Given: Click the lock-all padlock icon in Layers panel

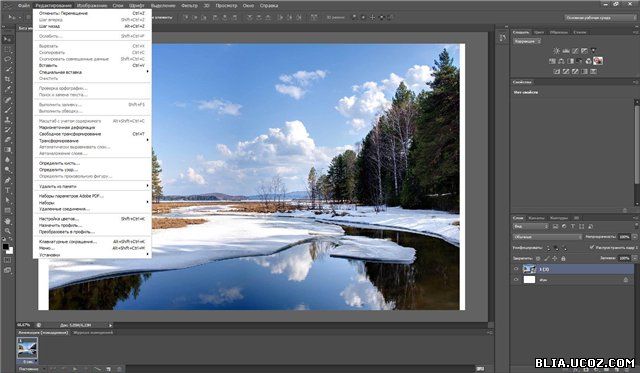Looking at the screenshot, I should [x=563, y=258].
